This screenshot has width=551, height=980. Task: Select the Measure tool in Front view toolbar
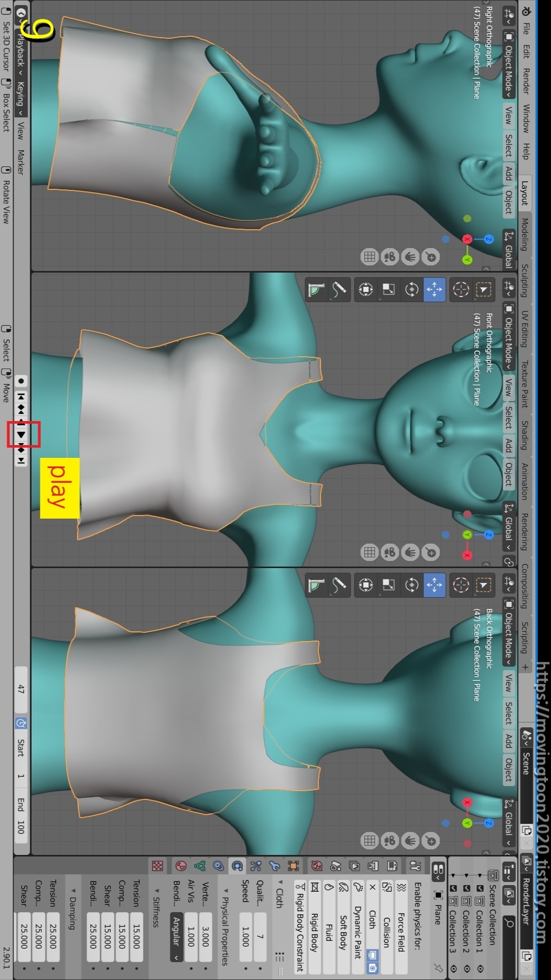pos(316,289)
